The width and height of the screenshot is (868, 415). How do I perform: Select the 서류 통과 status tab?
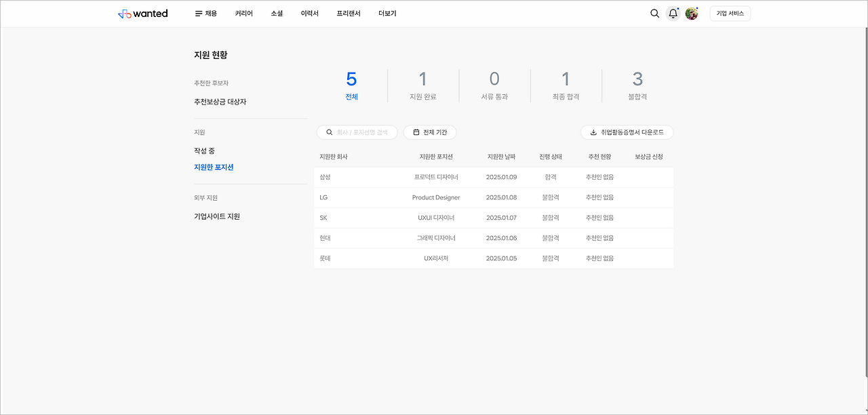(x=494, y=86)
